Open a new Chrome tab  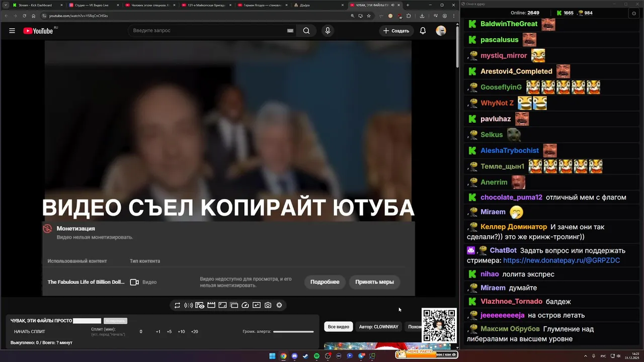[x=408, y=5]
